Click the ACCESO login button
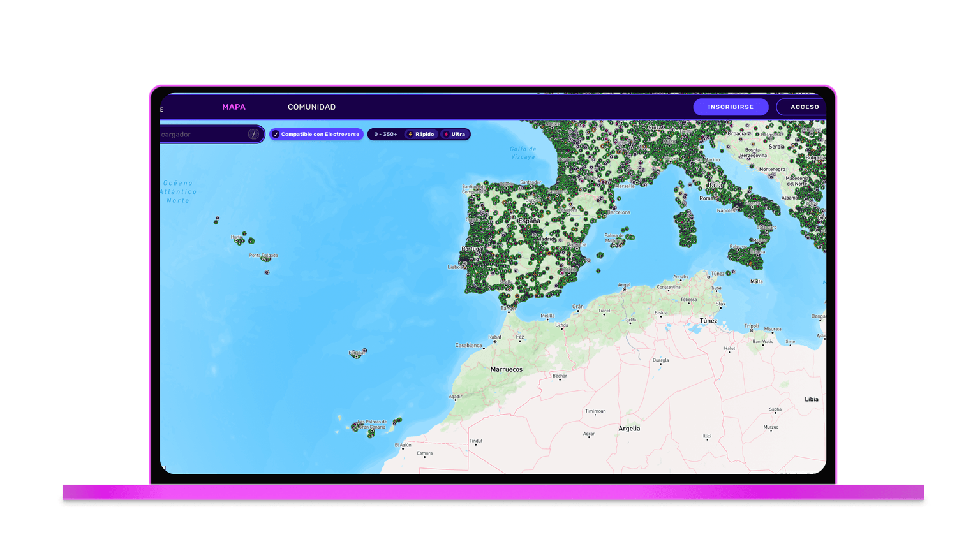Screen dimensions: 980x551 click(804, 107)
